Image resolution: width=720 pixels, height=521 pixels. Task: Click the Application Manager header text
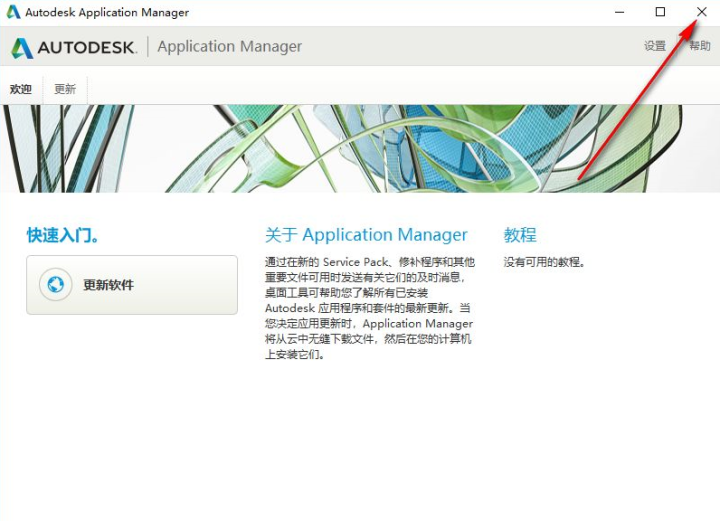(x=229, y=47)
